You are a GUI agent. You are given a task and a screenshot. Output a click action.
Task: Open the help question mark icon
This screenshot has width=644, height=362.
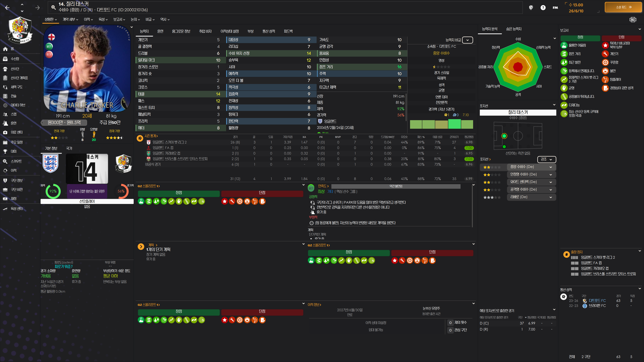[x=543, y=8]
